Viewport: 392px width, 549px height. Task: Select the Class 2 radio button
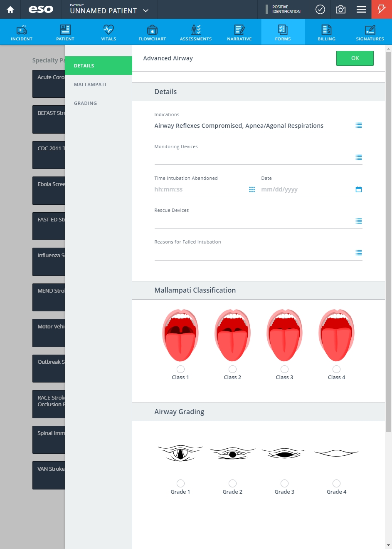click(x=232, y=369)
